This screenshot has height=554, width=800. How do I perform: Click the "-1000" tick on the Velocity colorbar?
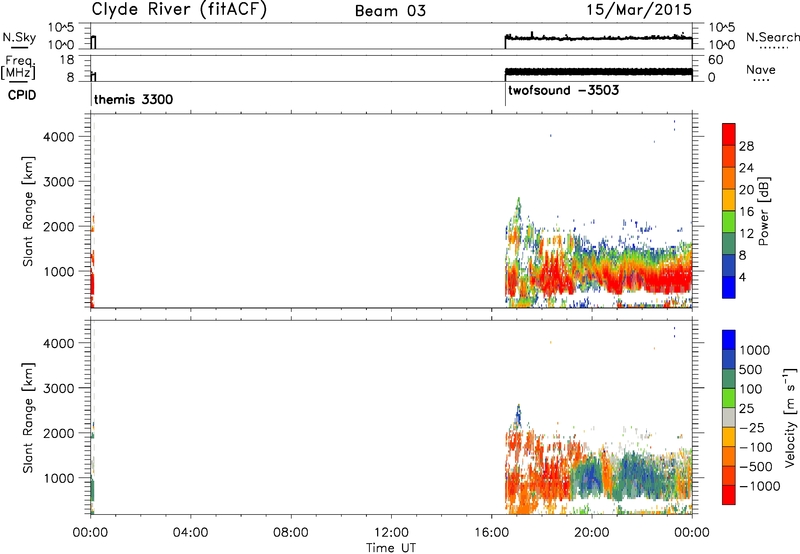click(759, 486)
